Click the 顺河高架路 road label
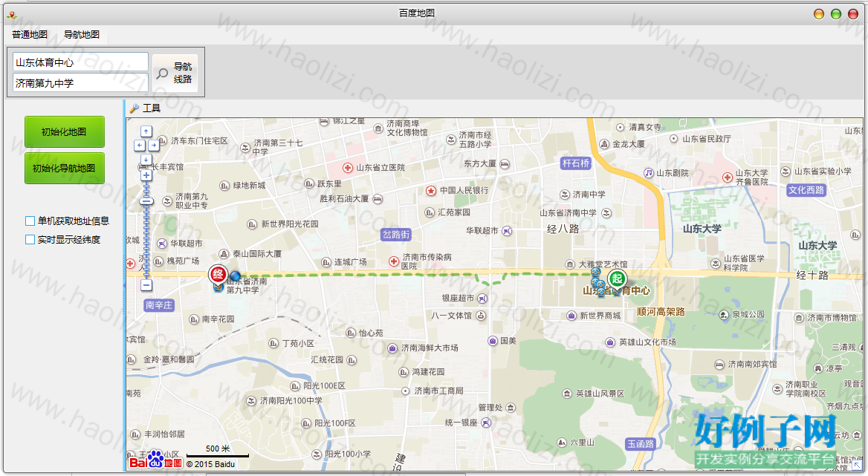868x476 pixels. click(x=661, y=312)
